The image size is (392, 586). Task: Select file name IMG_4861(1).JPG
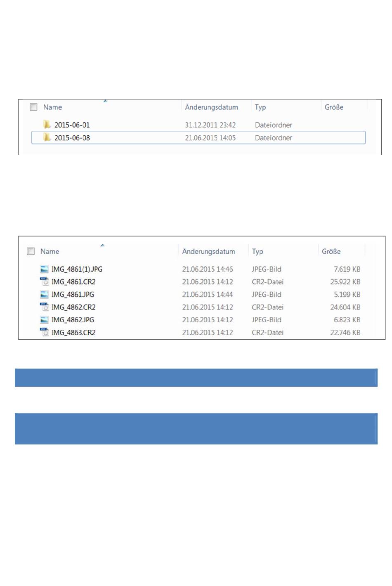pos(77,269)
